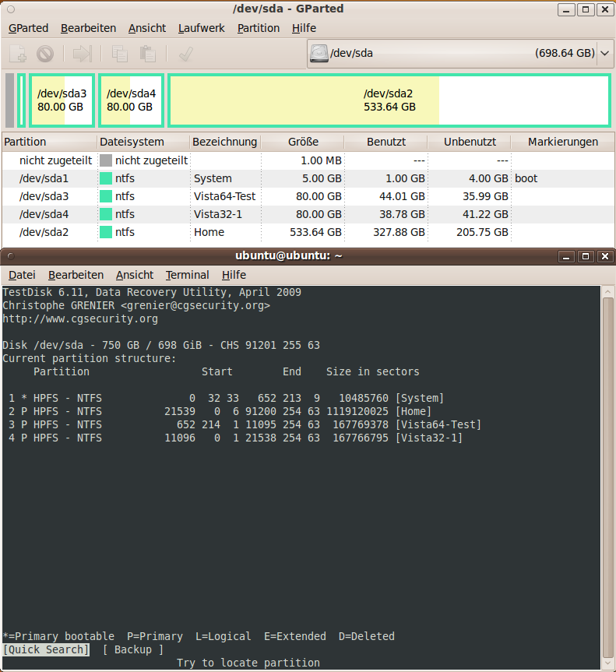Click the hard disk icon beside /dev/sda
Image resolution: width=616 pixels, height=672 pixels.
pos(319,53)
